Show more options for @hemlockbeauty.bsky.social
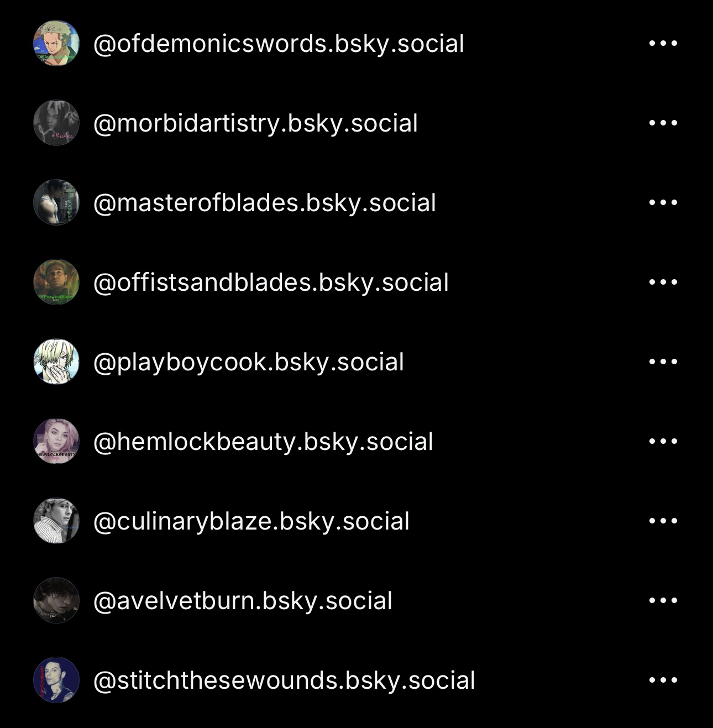This screenshot has width=713, height=728. pyautogui.click(x=663, y=441)
